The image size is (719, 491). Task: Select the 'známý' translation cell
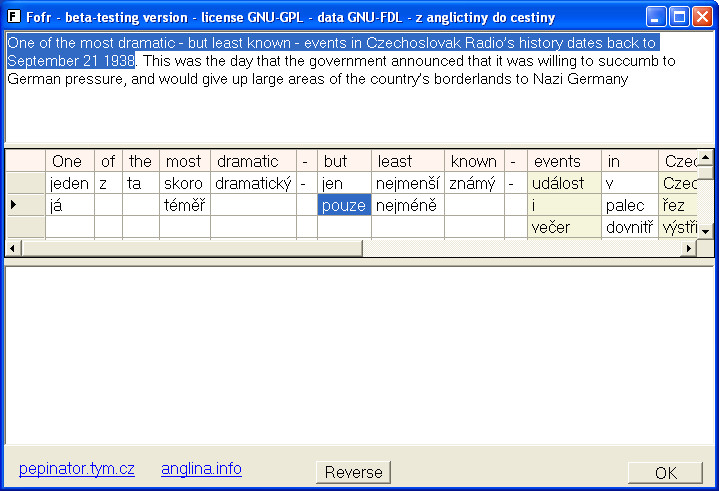pos(474,183)
